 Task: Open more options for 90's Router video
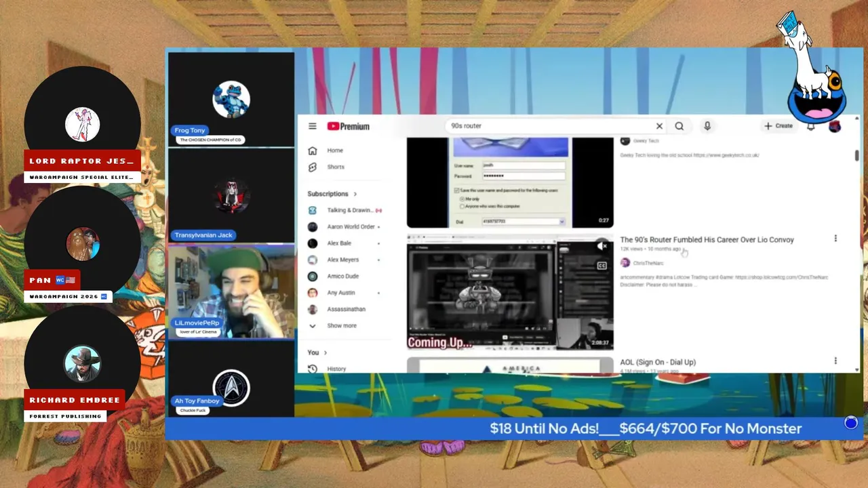click(835, 239)
